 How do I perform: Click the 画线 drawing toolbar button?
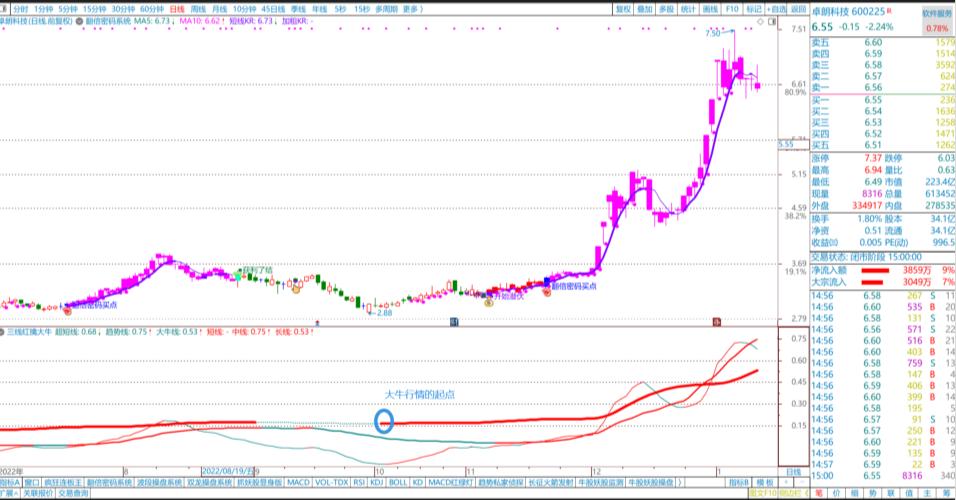(x=710, y=9)
